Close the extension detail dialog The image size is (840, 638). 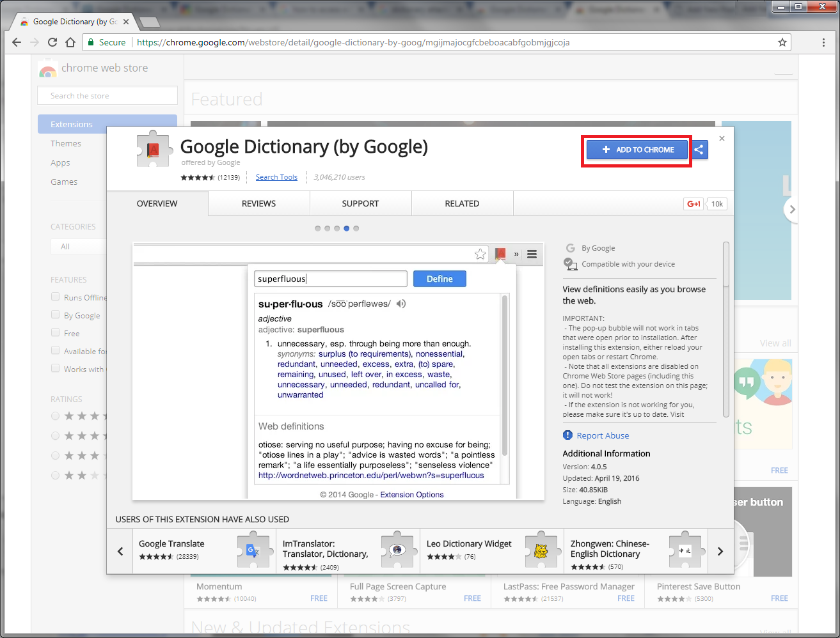(x=722, y=138)
